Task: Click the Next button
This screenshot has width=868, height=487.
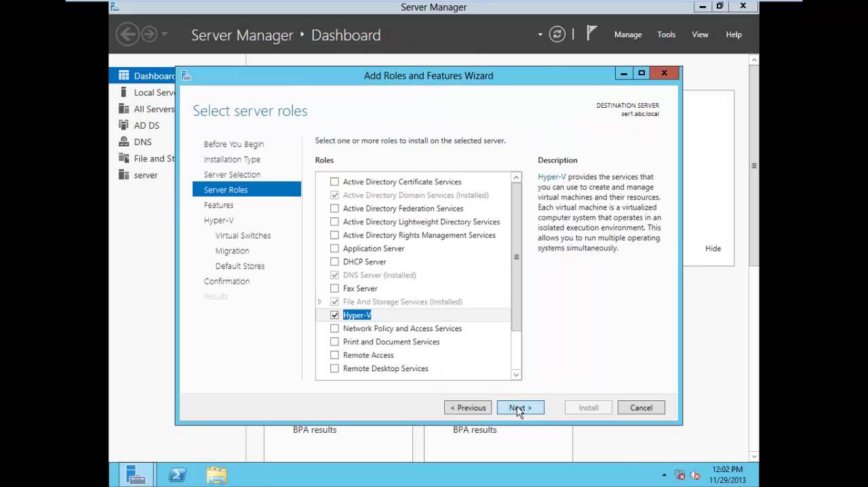Action: (520, 408)
